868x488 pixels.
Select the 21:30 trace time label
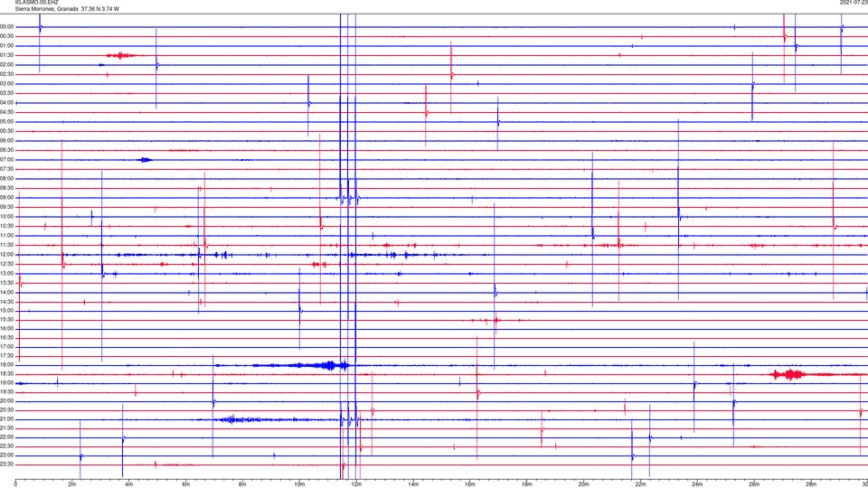pos(7,428)
